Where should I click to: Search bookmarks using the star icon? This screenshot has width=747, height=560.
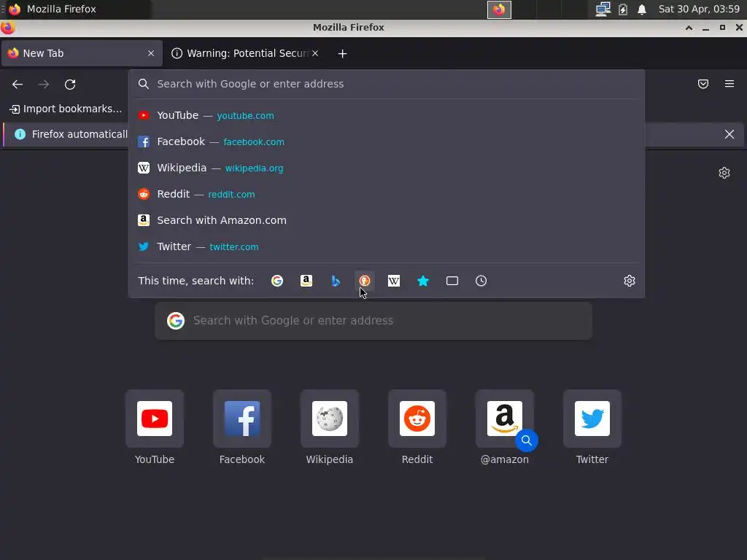(x=423, y=281)
